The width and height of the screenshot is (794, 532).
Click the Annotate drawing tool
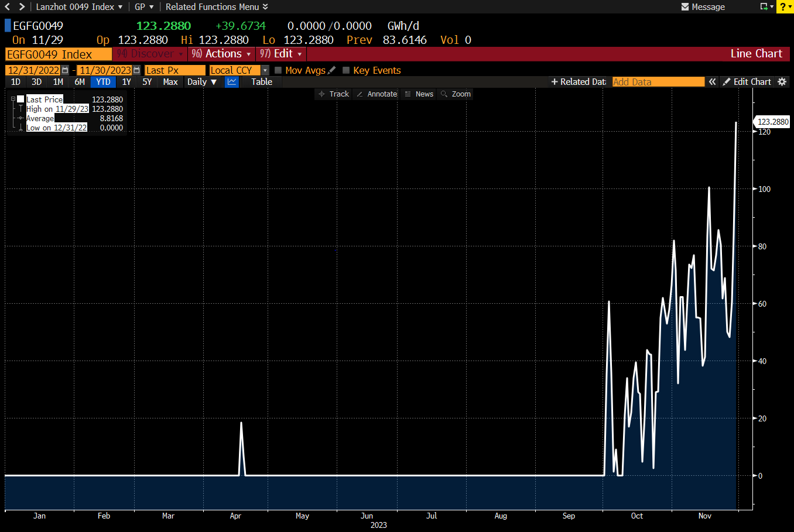[x=377, y=94]
